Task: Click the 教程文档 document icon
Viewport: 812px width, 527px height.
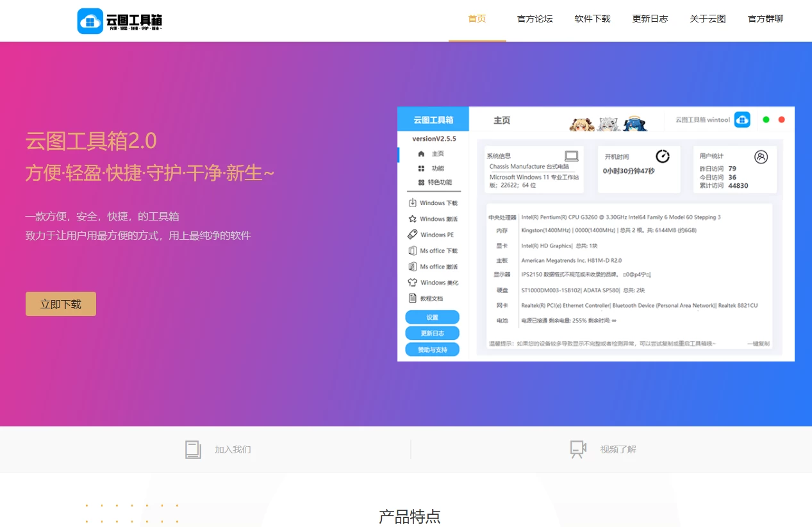Action: tap(413, 299)
